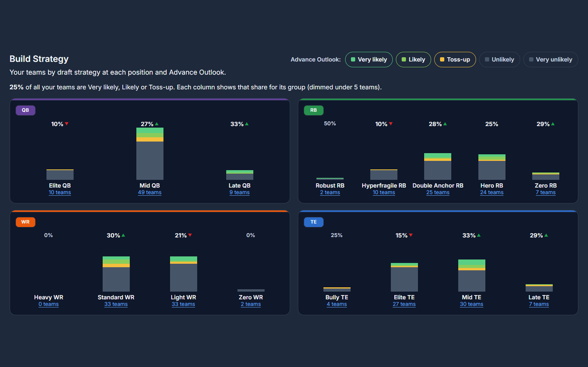Screen dimensions: 588x367
Task: Click the Hyperfragile RB stacked bar
Action: click(384, 175)
